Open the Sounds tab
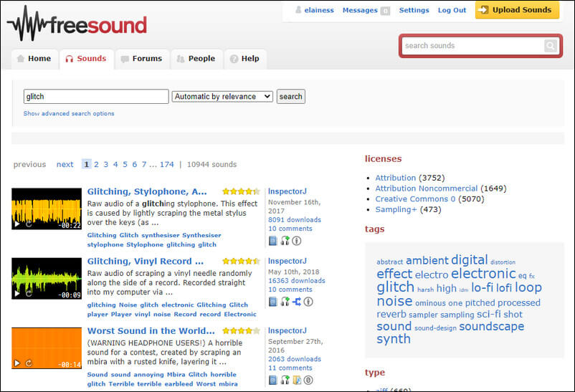Image resolution: width=575 pixels, height=392 pixels. [x=86, y=59]
